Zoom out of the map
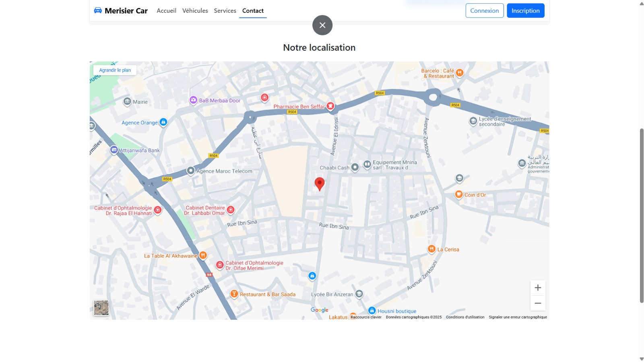The image size is (644, 362). (538, 303)
